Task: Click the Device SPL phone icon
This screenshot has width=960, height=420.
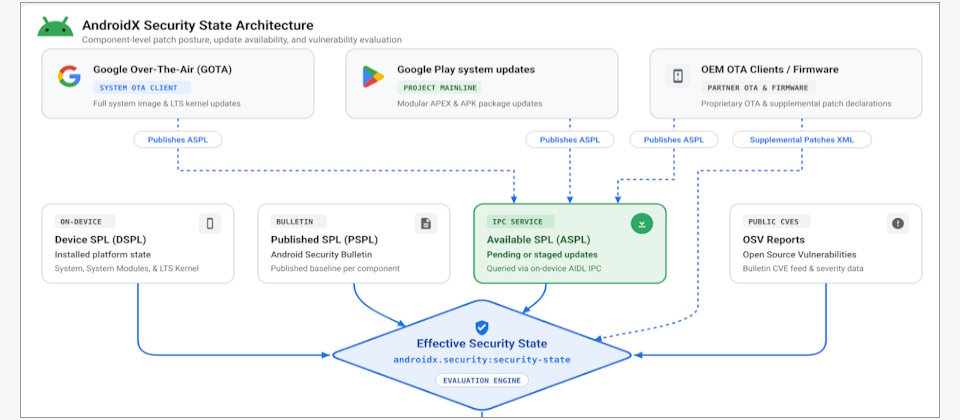Action: click(210, 223)
